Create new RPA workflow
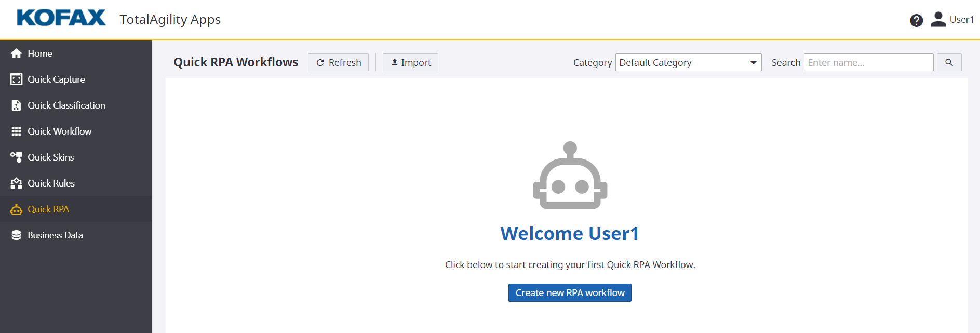This screenshot has height=333, width=980. click(570, 293)
